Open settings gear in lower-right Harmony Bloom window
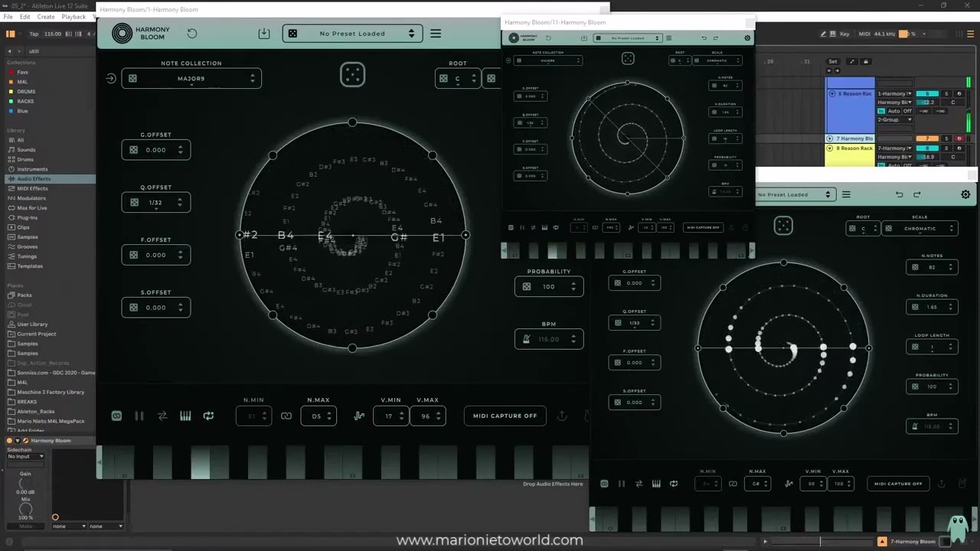 tap(965, 194)
